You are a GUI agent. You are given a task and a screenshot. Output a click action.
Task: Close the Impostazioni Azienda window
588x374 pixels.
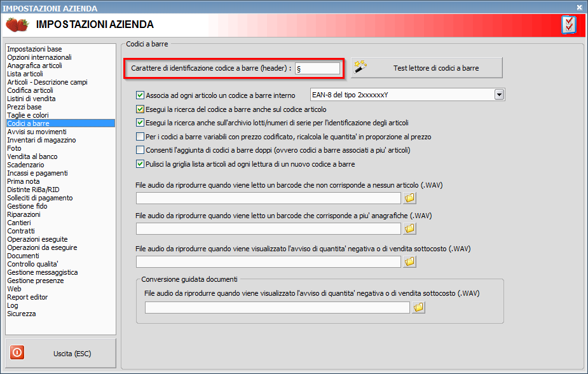[x=579, y=7]
